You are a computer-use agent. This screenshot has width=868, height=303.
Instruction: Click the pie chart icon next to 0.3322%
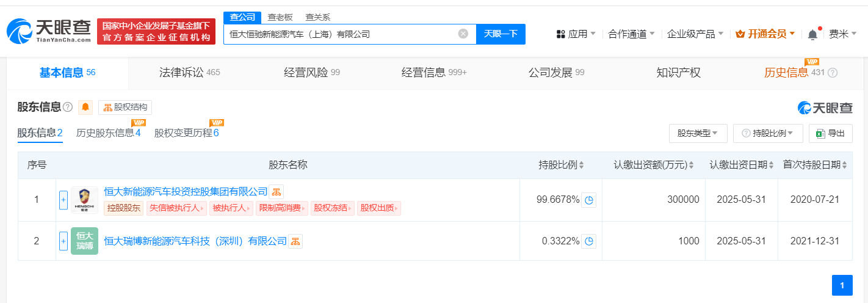pyautogui.click(x=589, y=241)
